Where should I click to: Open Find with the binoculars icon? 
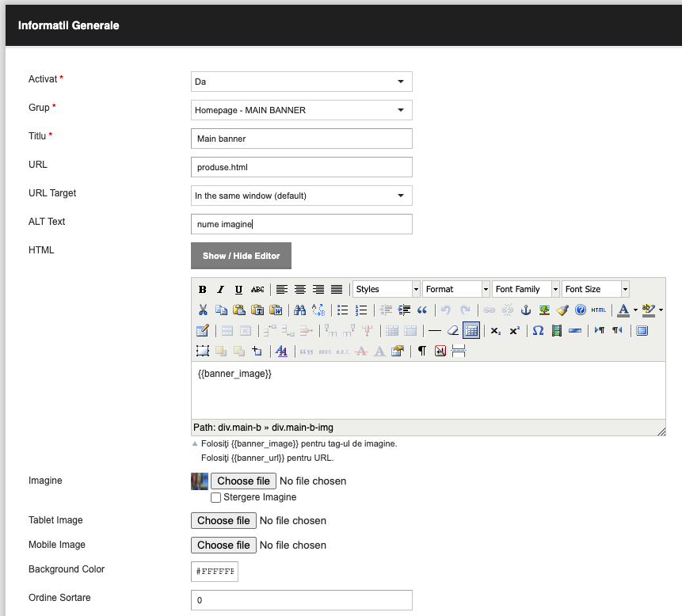[x=299, y=310]
